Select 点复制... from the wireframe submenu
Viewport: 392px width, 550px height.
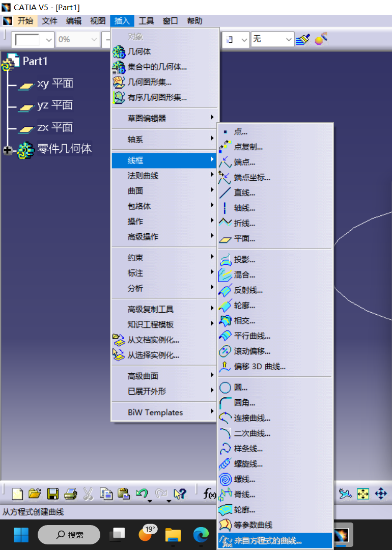tap(275, 147)
